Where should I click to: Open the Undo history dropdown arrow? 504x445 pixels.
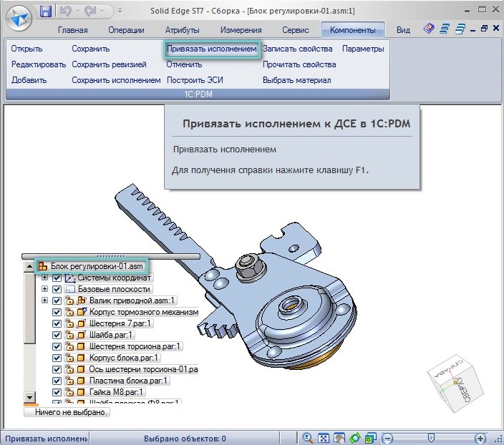[77, 11]
